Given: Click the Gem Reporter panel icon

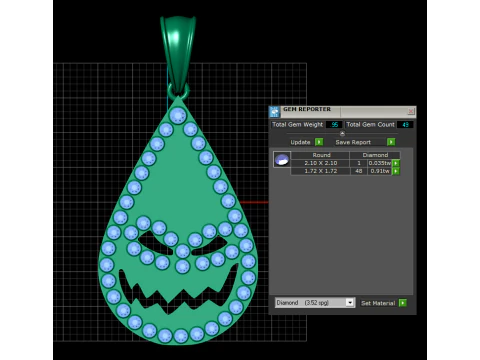Looking at the screenshot, I should 274,112.
